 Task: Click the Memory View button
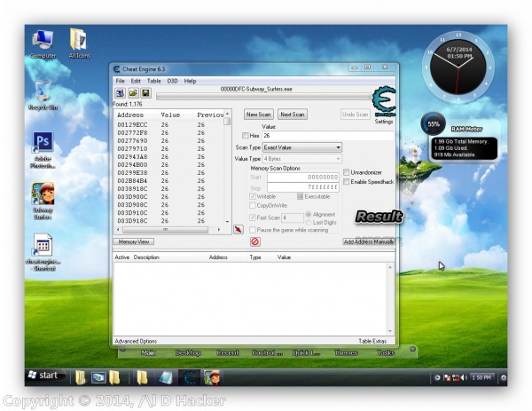tap(135, 241)
